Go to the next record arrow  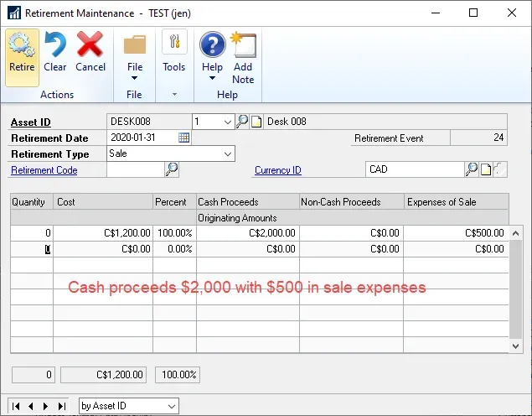(x=45, y=406)
